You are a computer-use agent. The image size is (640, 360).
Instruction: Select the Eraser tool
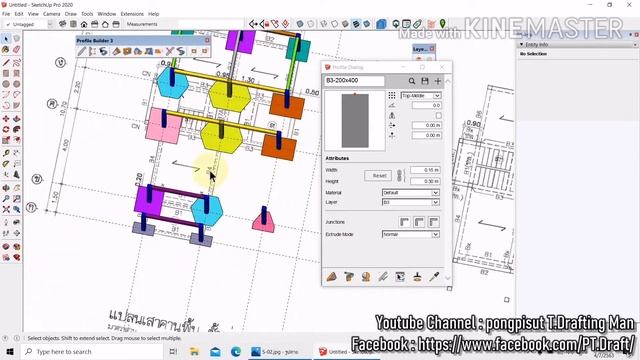(16, 49)
